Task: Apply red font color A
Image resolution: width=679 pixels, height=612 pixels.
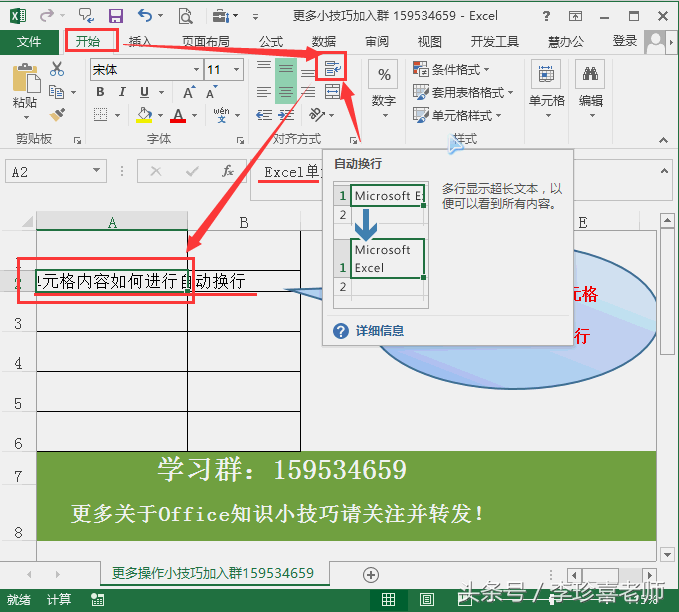Action: pos(178,115)
